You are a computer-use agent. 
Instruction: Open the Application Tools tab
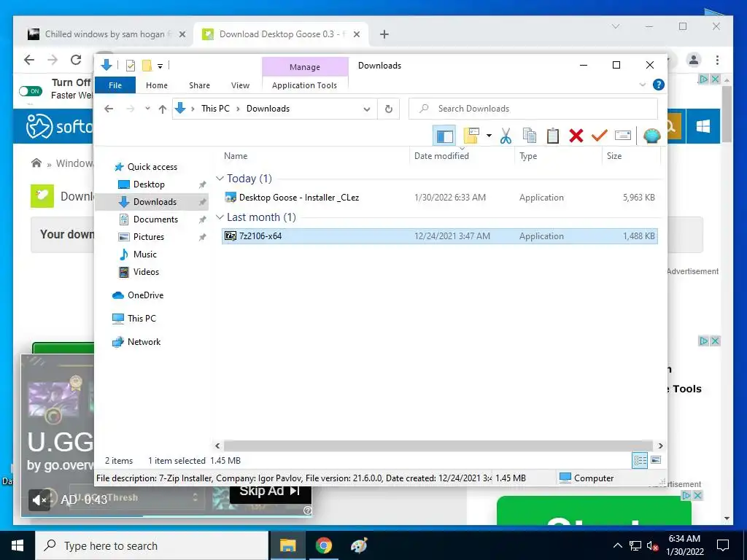(304, 85)
